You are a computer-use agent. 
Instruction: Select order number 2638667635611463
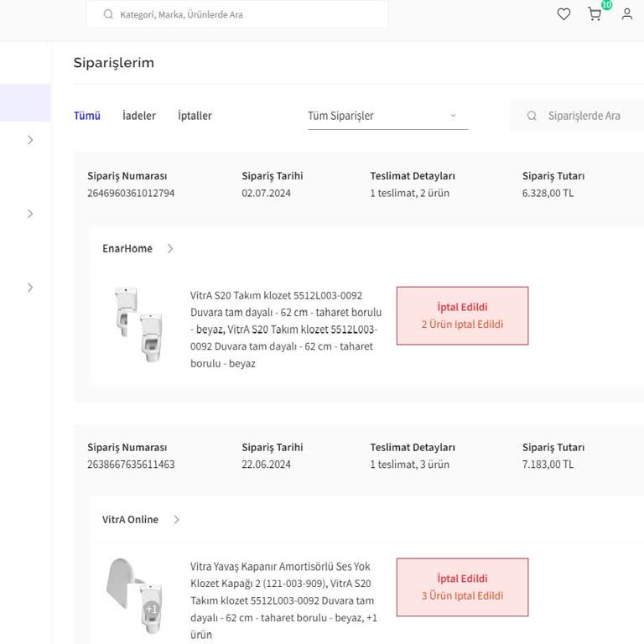[x=131, y=465]
